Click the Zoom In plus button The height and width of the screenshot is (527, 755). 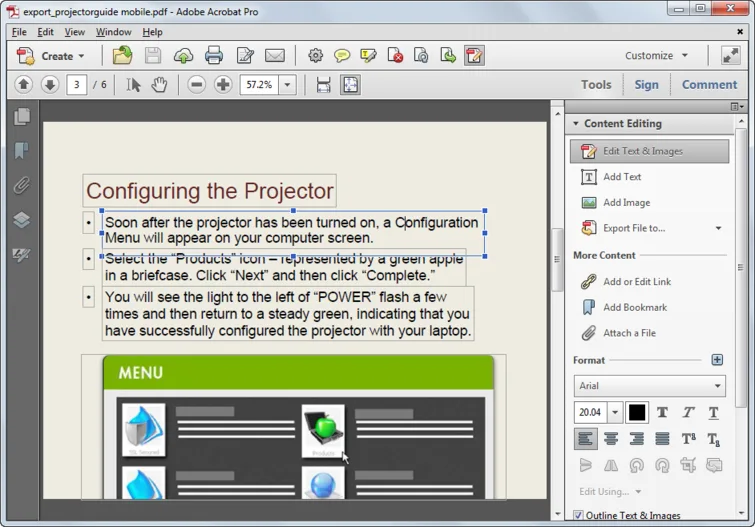[x=223, y=85]
